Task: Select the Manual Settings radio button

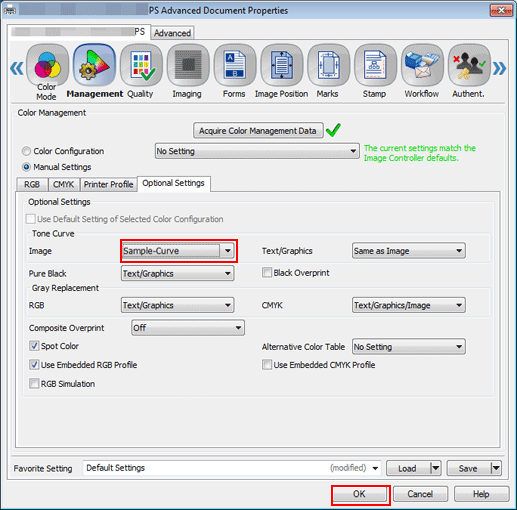Action: coord(26,167)
